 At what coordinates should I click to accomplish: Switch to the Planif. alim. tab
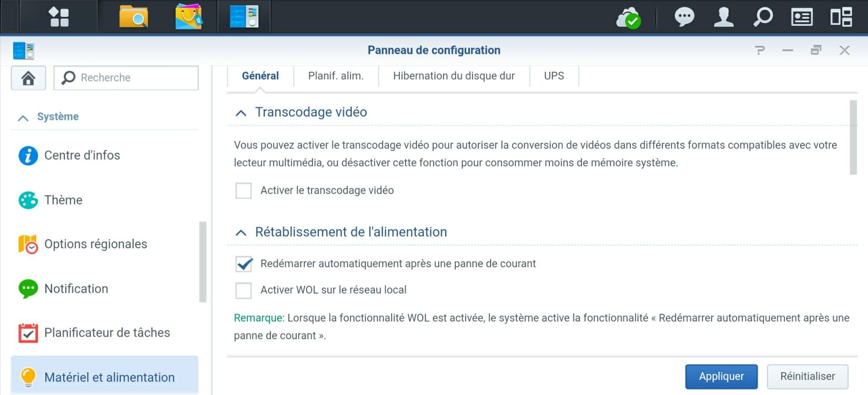(x=335, y=76)
